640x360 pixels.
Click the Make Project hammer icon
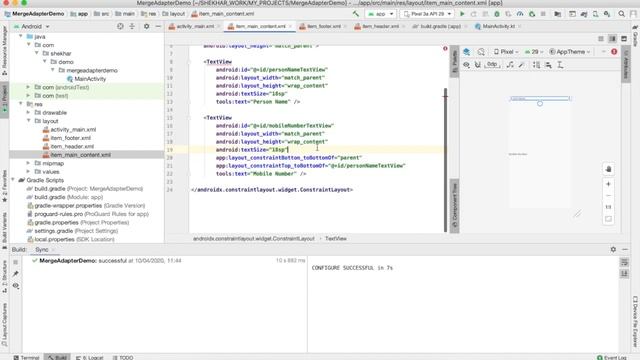pyautogui.click(x=356, y=14)
